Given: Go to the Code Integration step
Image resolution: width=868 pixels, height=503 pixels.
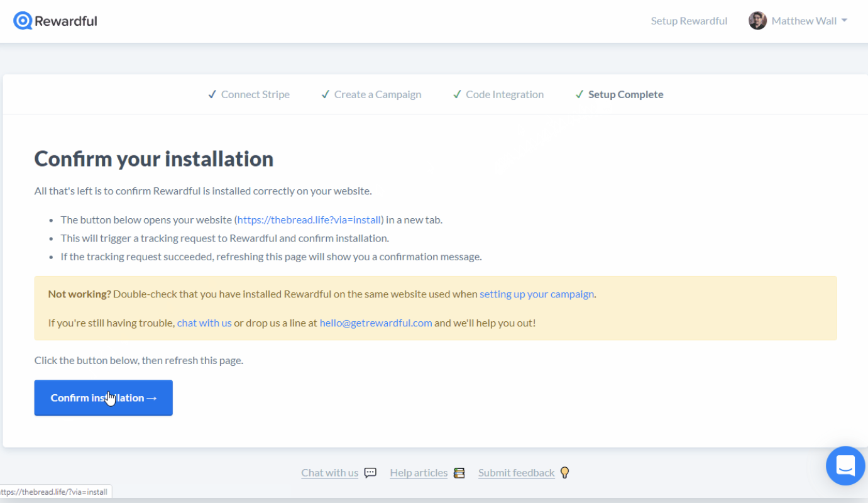Looking at the screenshot, I should pos(498,94).
